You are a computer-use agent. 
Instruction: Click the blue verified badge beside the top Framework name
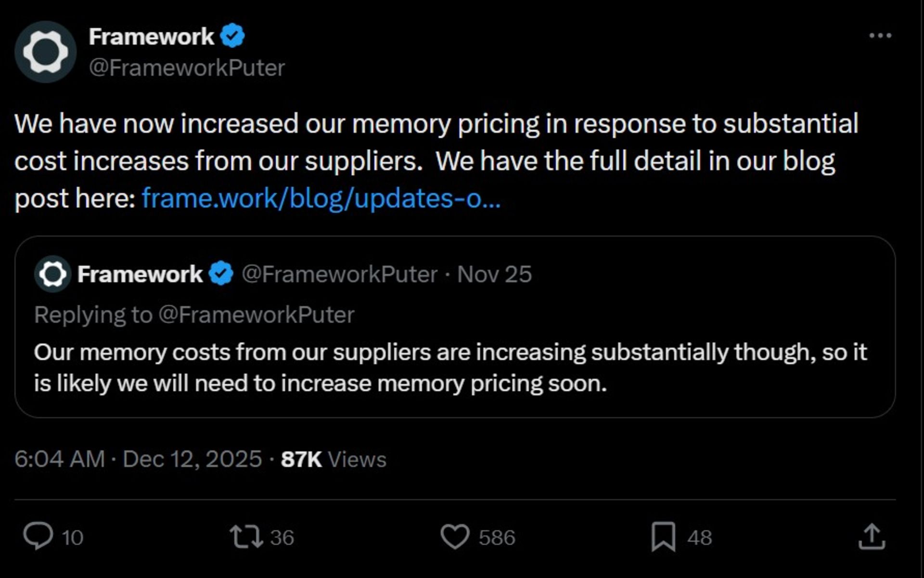[x=233, y=36]
